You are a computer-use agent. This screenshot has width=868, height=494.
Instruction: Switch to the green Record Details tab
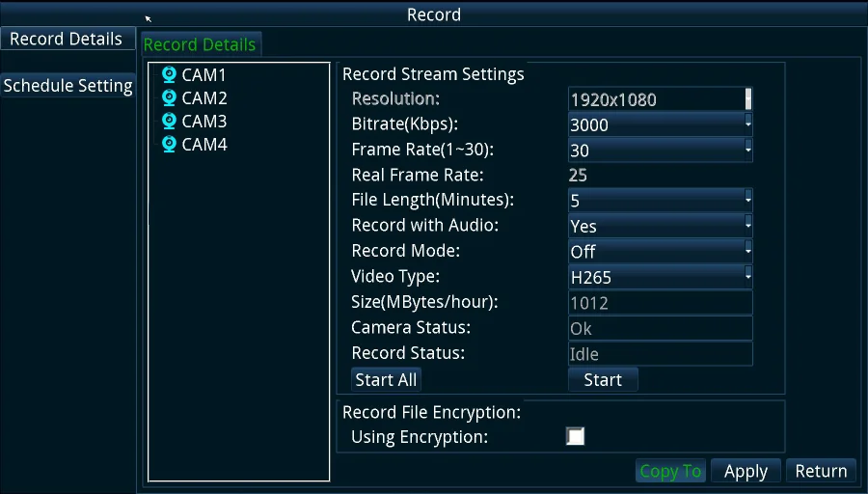pos(201,44)
